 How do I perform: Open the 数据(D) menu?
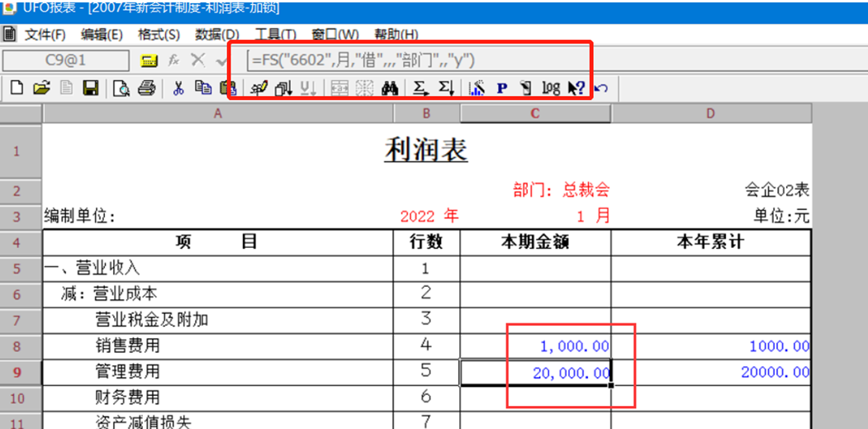[x=217, y=35]
